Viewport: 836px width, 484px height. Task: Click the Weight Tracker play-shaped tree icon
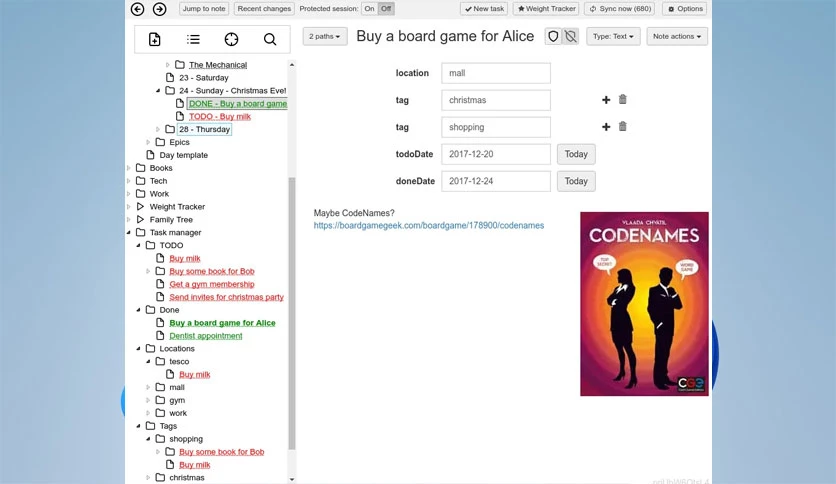pos(140,206)
